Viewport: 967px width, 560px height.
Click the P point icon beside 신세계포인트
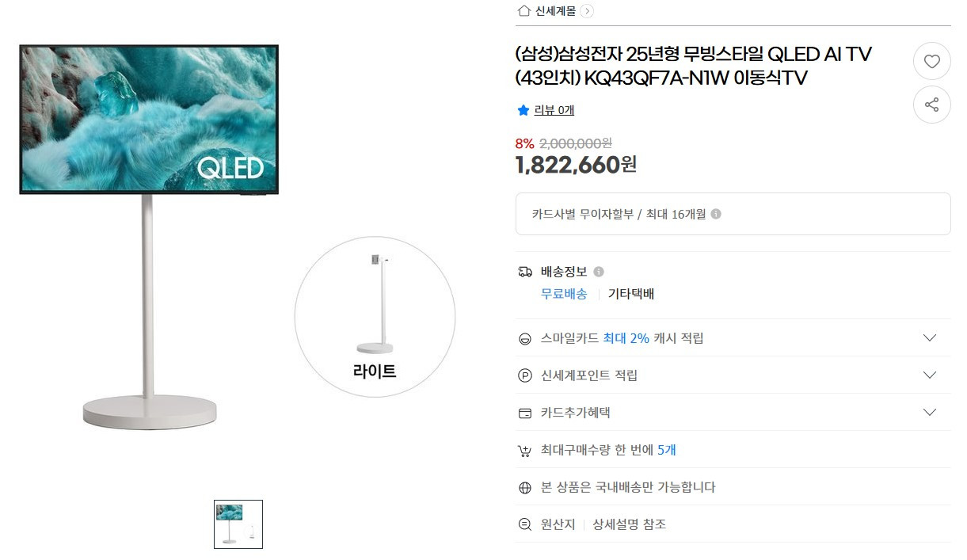point(524,375)
